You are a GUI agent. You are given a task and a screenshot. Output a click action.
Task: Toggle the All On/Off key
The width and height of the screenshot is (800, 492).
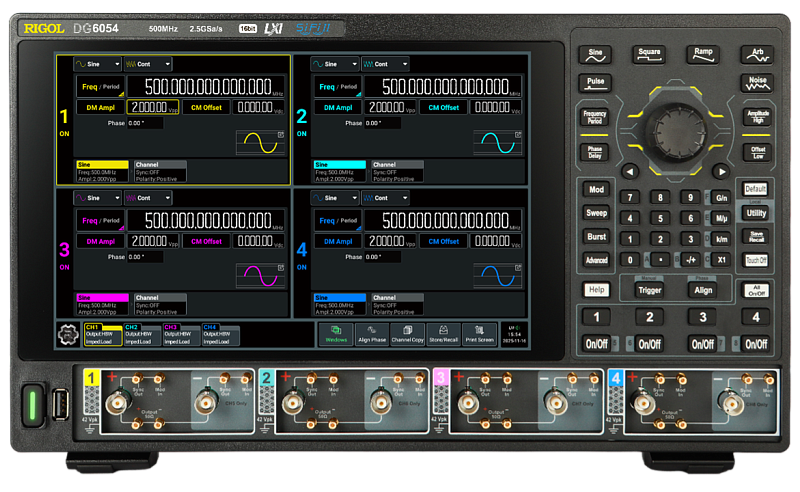click(756, 290)
